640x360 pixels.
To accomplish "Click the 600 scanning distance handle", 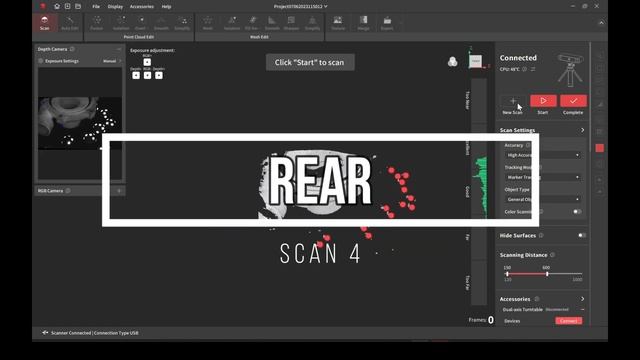I will 547,274.
